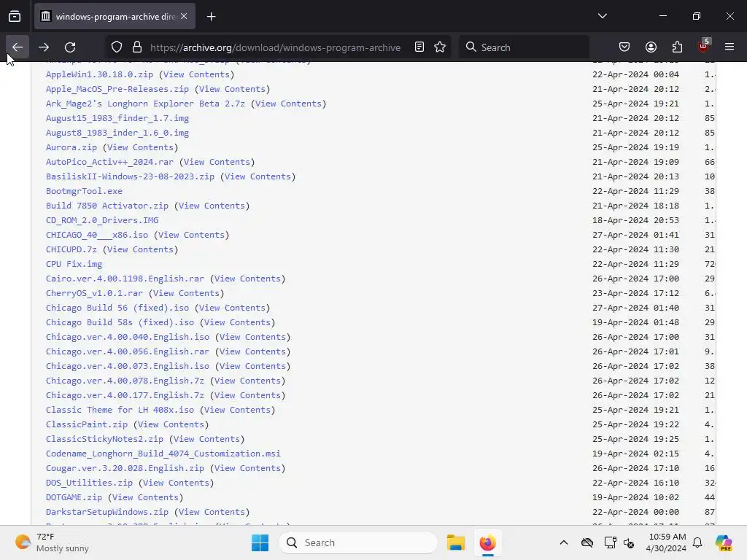Launch Copilot preview from the taskbar

(x=723, y=542)
